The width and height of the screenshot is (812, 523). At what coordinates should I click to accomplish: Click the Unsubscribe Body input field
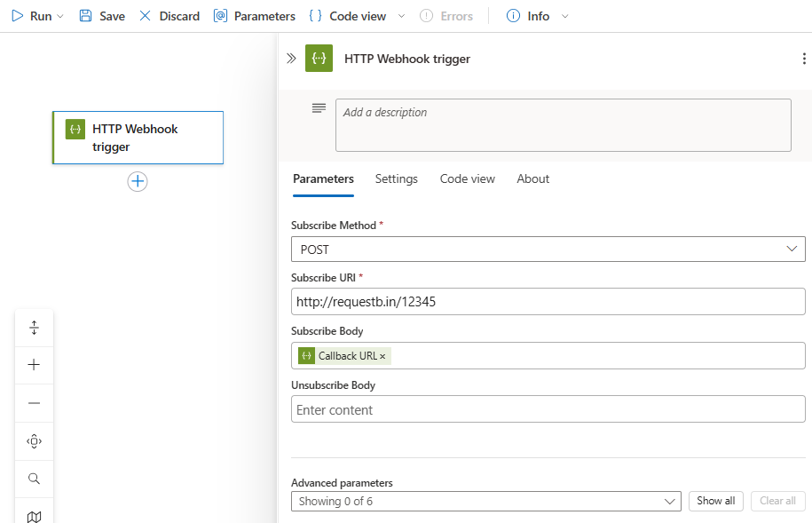[548, 409]
